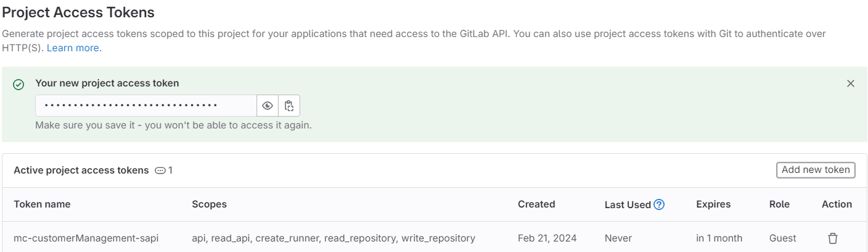
Task: Open the Last Used help question icon
Action: tap(659, 204)
